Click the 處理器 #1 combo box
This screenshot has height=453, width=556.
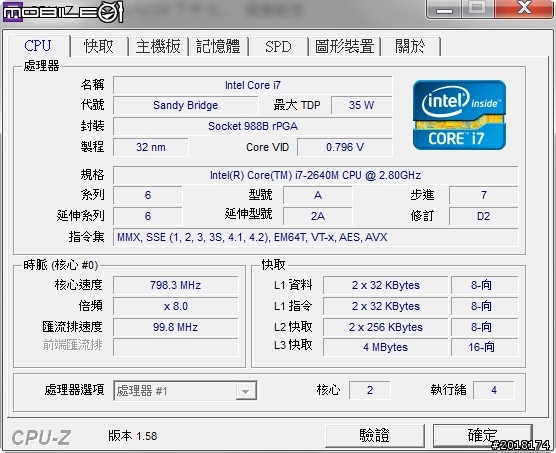[185, 391]
